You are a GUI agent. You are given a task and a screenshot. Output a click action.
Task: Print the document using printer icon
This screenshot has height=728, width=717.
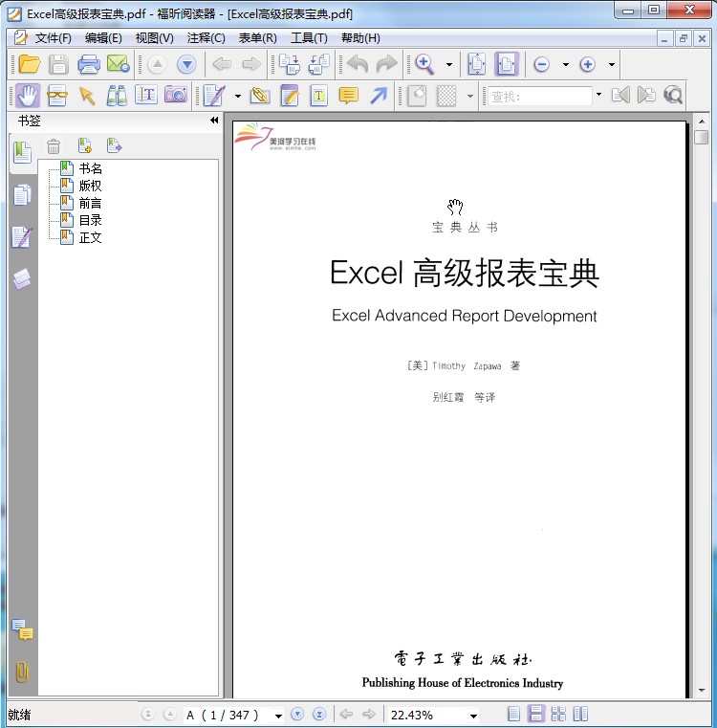click(89, 64)
